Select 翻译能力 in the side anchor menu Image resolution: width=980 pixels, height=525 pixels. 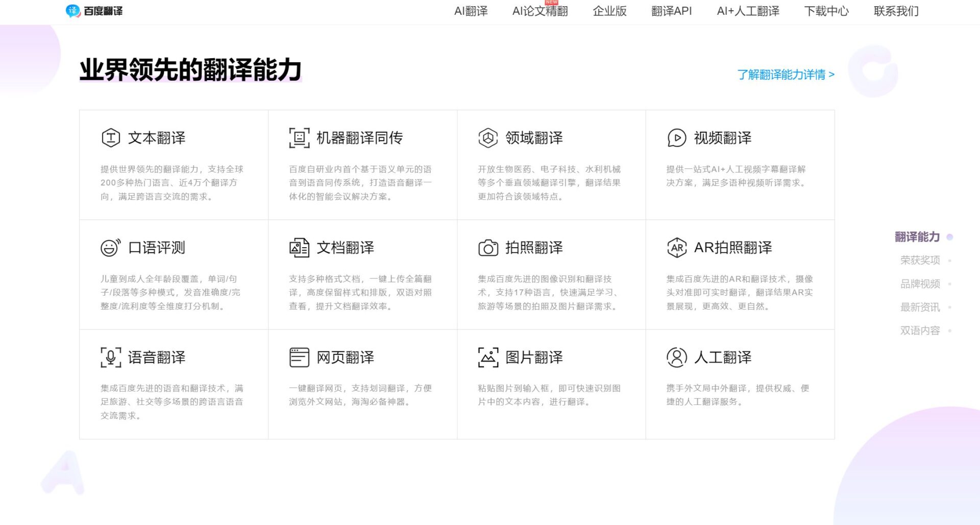click(x=917, y=237)
